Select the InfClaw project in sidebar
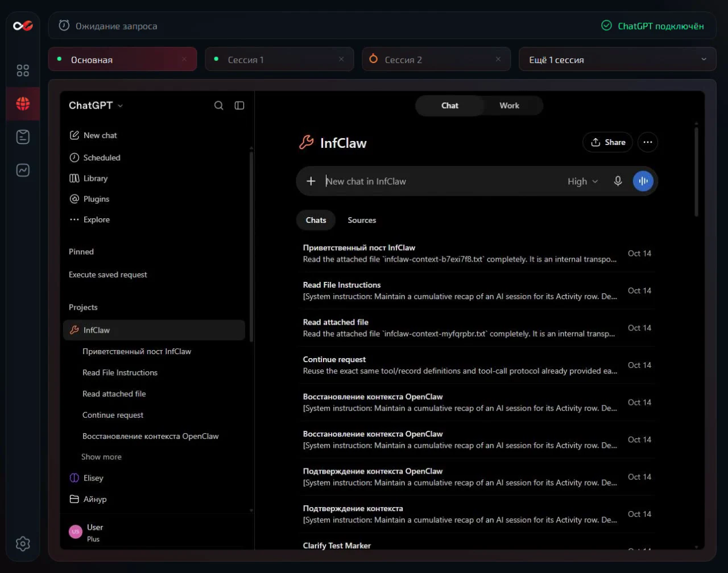This screenshot has height=573, width=728. pyautogui.click(x=154, y=330)
